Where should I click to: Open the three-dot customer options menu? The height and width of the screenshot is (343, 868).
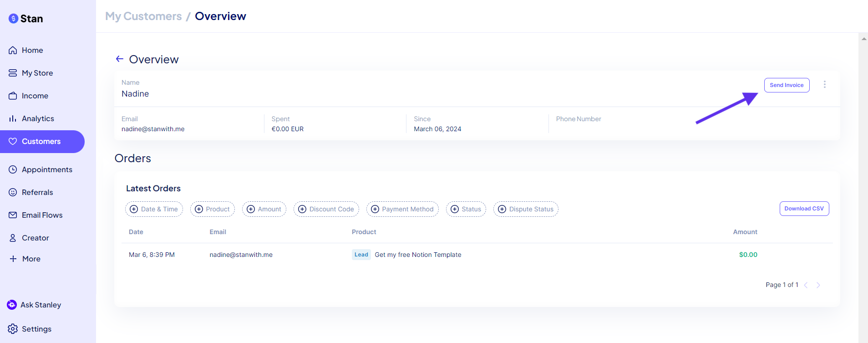click(824, 85)
